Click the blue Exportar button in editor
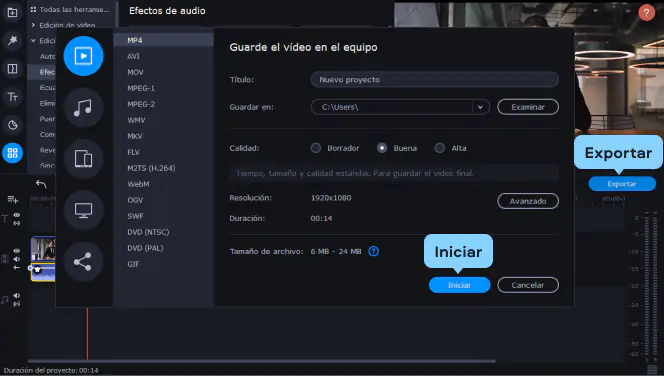The width and height of the screenshot is (664, 376). [x=622, y=184]
